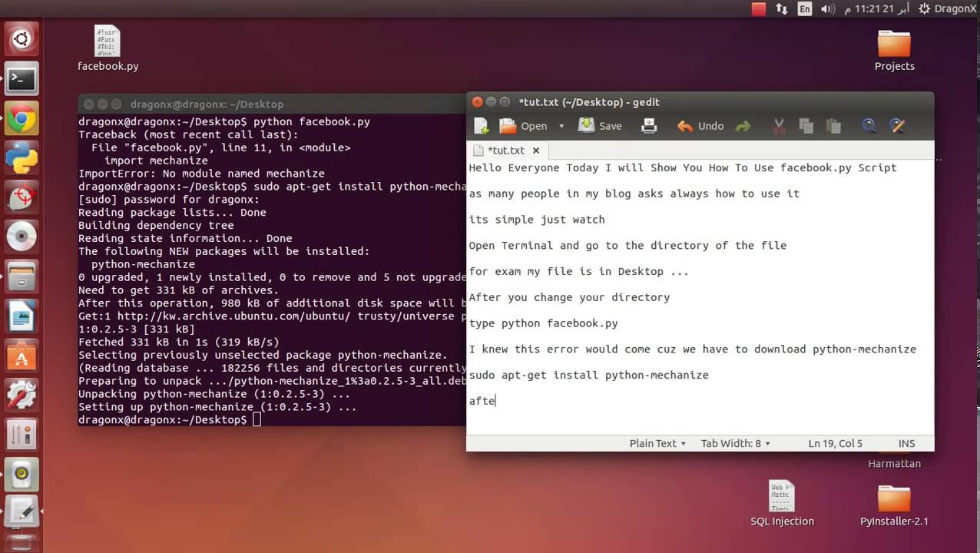Select the PyInstaller-2.1 folder on desktop

[894, 505]
